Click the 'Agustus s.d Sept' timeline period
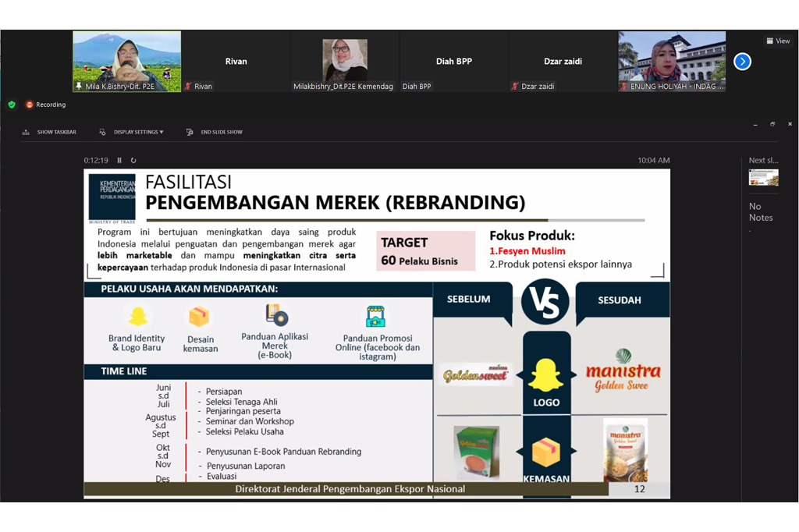 161,425
